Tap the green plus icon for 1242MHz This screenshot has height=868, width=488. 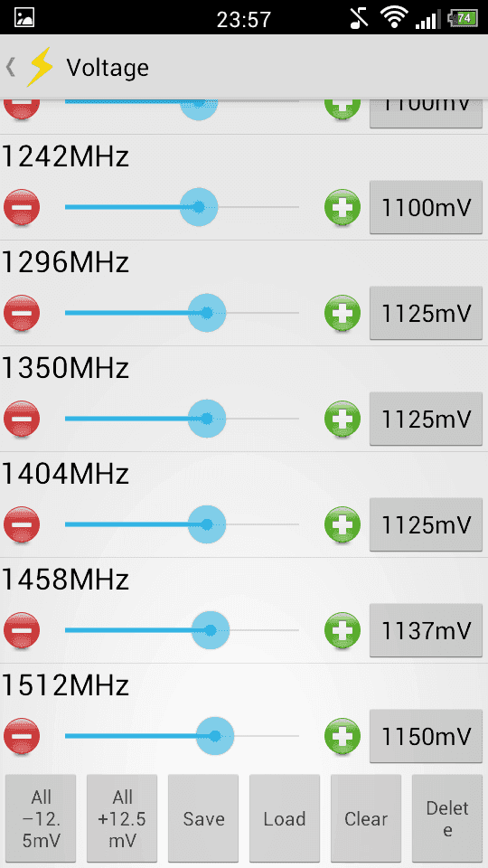pos(343,208)
